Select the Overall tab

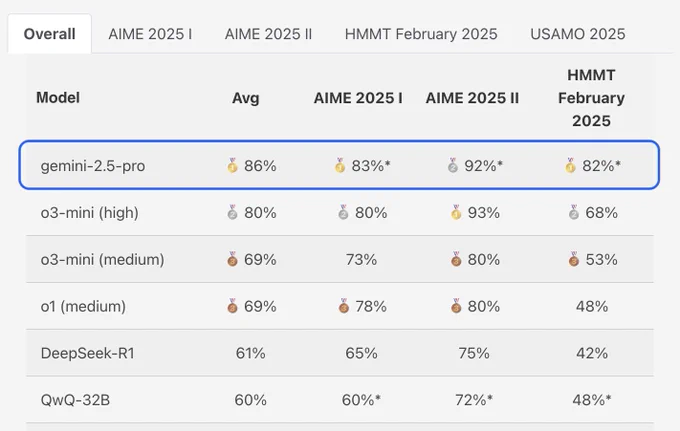pyautogui.click(x=49, y=34)
